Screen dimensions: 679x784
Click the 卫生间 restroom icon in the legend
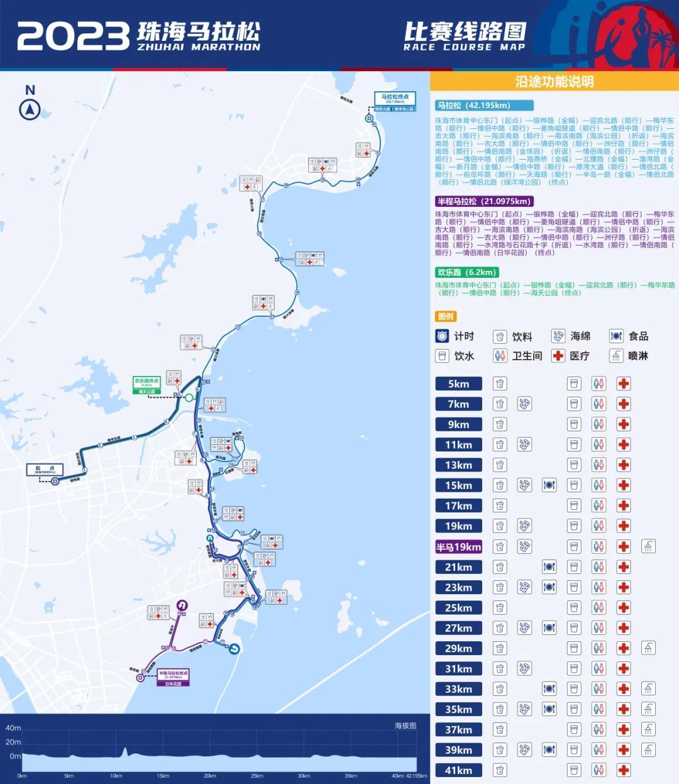tap(500, 356)
